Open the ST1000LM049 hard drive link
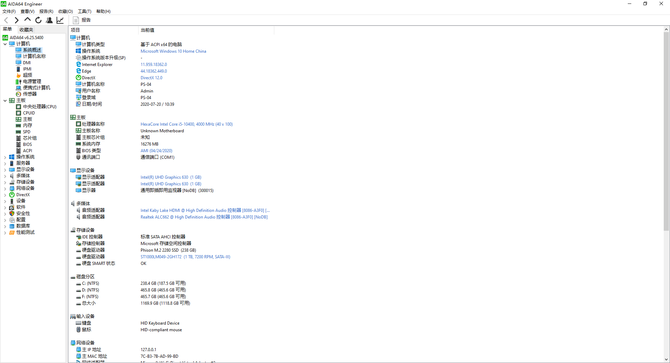 click(x=185, y=257)
